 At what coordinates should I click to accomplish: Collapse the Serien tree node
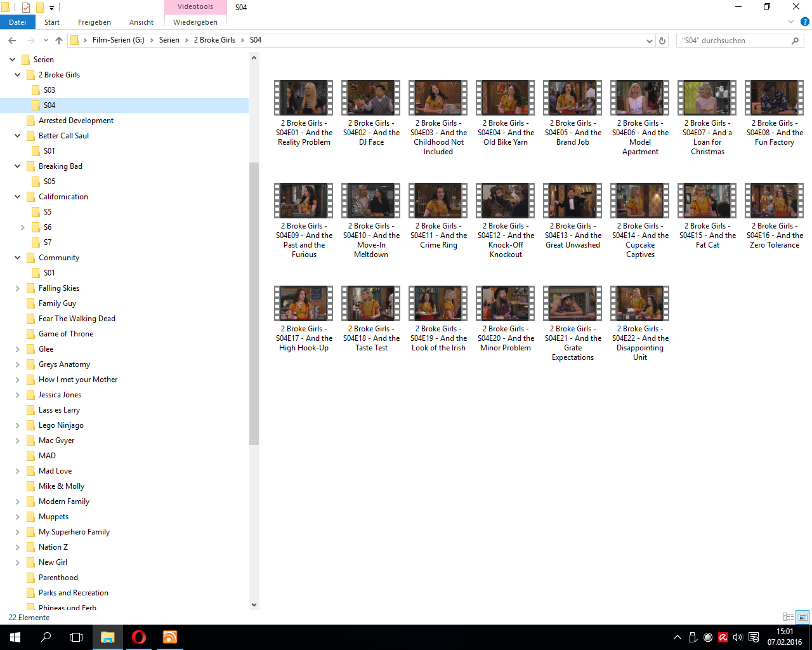coord(13,60)
